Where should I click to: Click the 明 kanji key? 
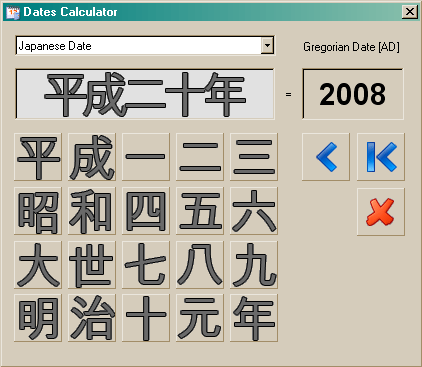38,318
